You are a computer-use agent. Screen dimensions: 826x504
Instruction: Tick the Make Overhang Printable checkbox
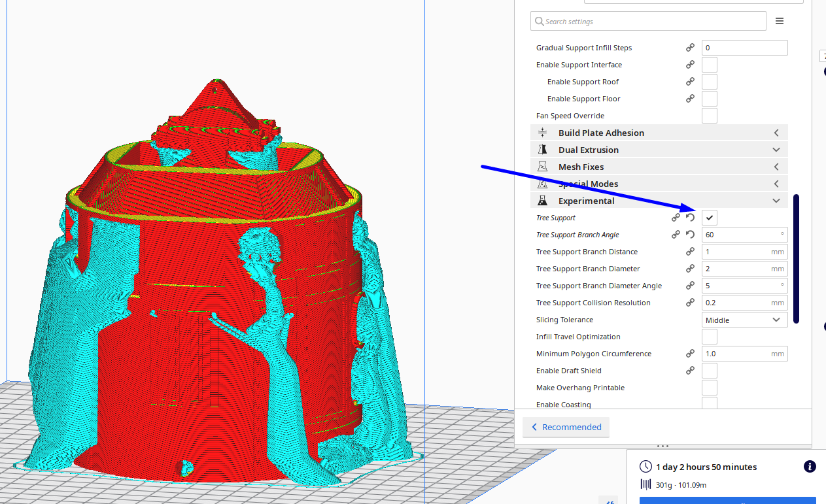709,388
